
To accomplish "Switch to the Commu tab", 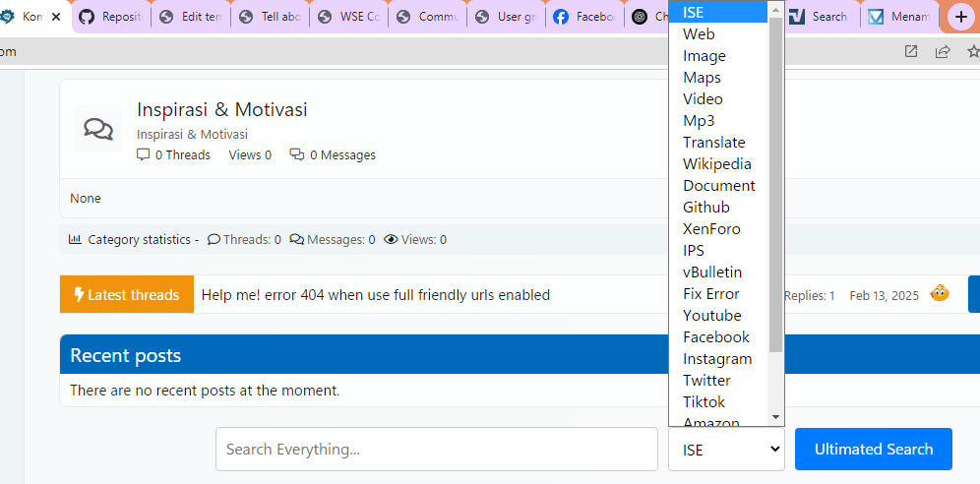I will point(427,17).
